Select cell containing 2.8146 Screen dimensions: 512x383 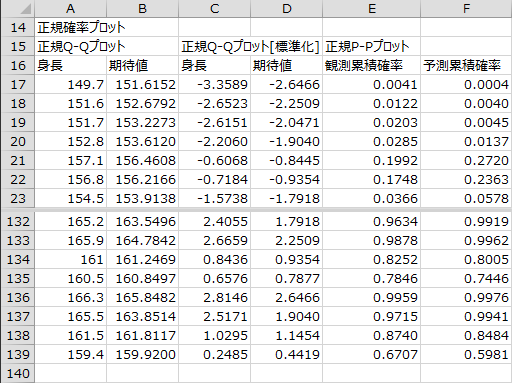click(214, 297)
